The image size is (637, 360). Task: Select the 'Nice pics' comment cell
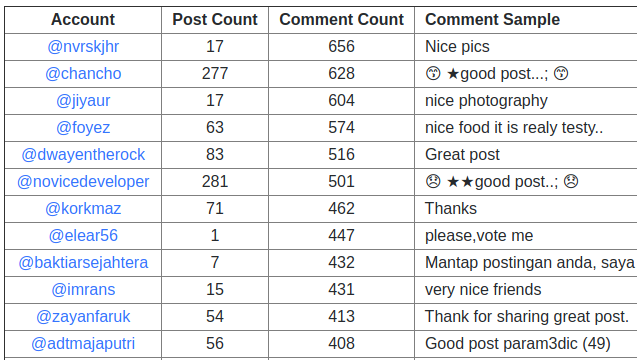(x=526, y=47)
